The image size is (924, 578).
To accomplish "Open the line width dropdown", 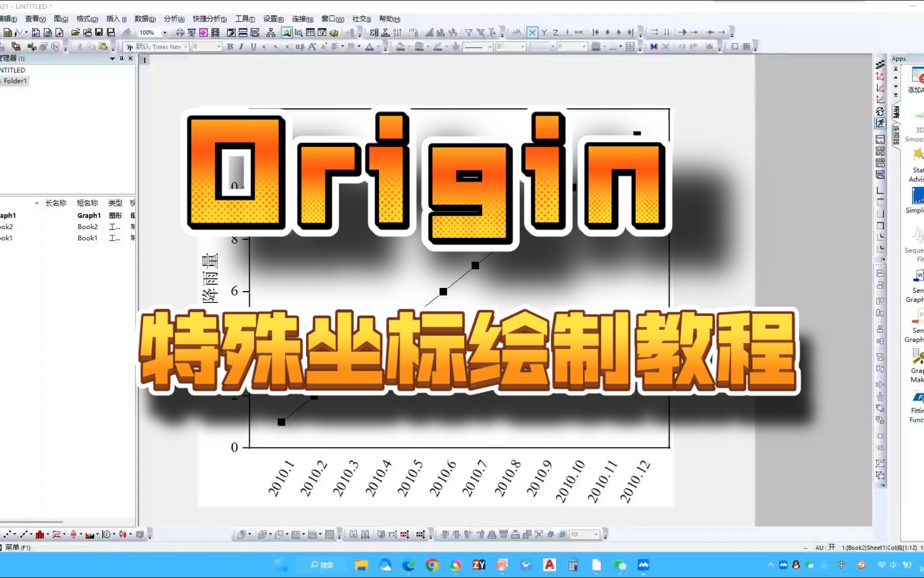I will click(523, 47).
